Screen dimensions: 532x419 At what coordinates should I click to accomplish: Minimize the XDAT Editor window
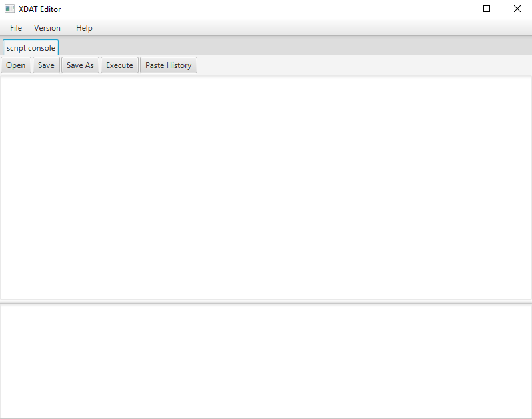[457, 9]
